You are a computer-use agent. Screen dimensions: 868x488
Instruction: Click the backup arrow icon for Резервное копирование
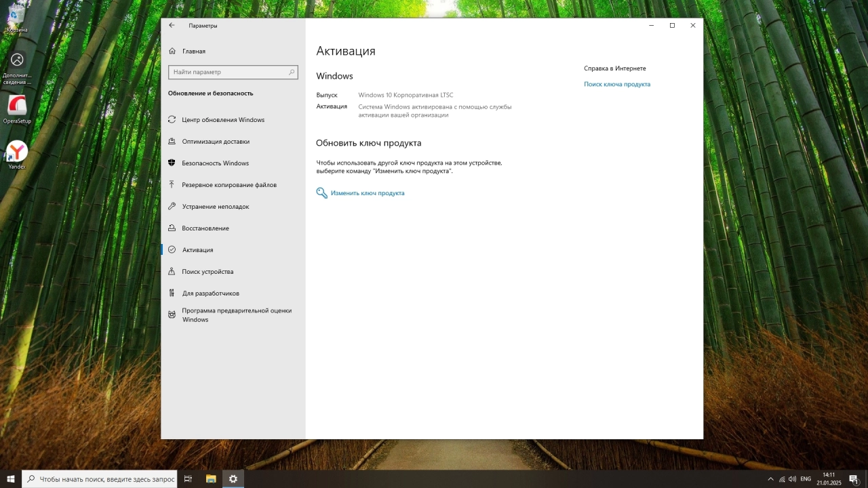coord(172,184)
